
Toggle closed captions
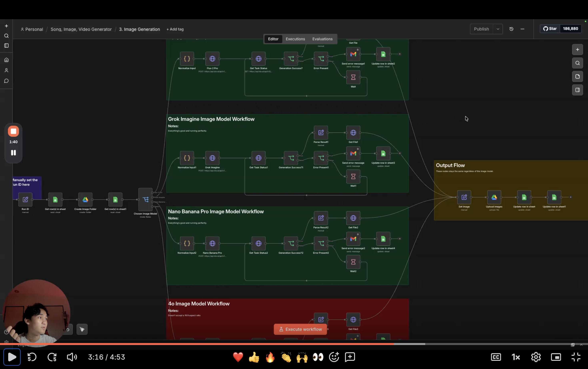[496, 357]
